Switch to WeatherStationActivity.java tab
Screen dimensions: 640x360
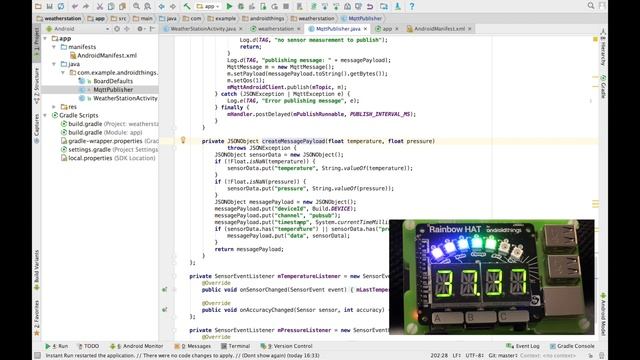[202, 29]
